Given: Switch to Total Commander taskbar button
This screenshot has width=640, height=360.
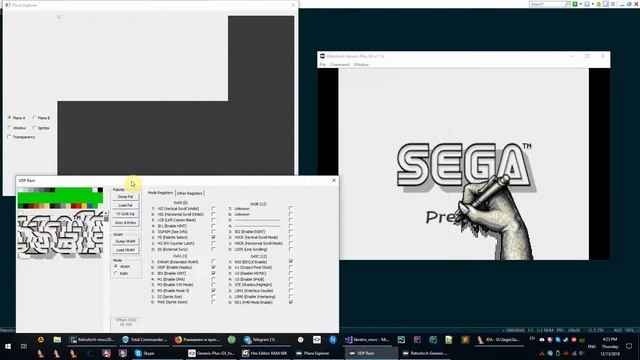Looking at the screenshot, I should (x=145, y=340).
